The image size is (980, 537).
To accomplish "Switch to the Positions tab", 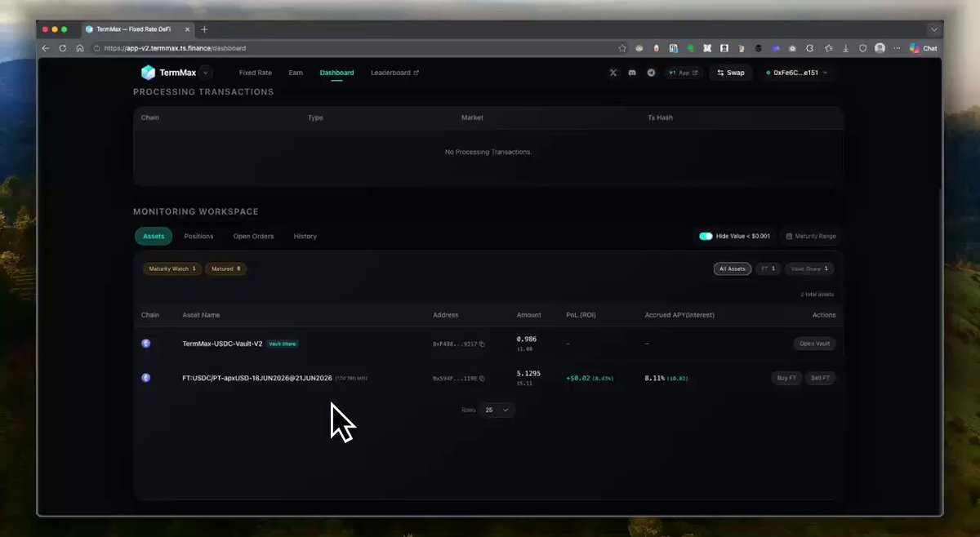I will pos(198,236).
